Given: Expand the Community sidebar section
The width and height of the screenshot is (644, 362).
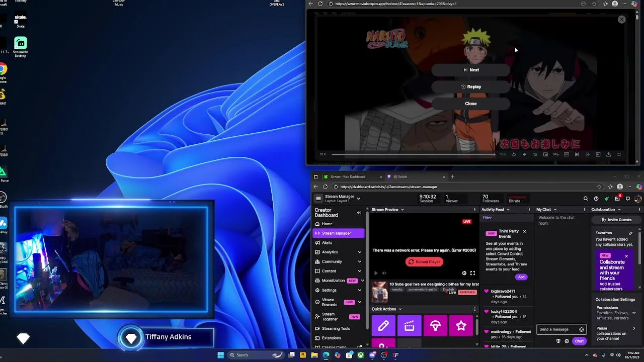Looking at the screenshot, I should click(x=359, y=262).
